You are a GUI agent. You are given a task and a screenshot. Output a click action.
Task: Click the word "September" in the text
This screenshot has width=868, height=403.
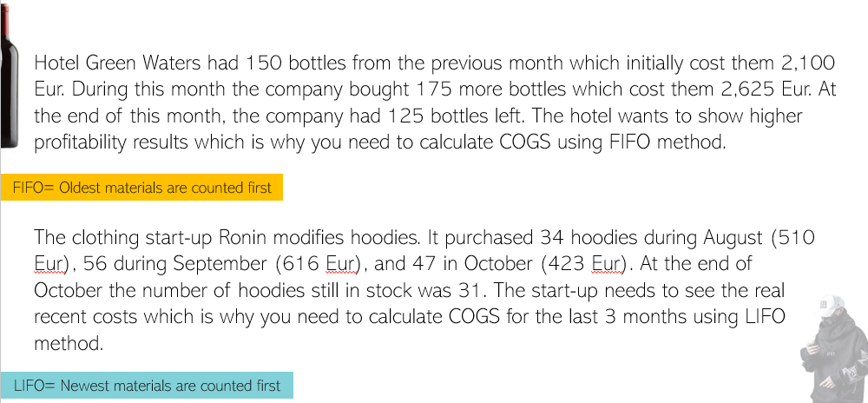[220, 264]
